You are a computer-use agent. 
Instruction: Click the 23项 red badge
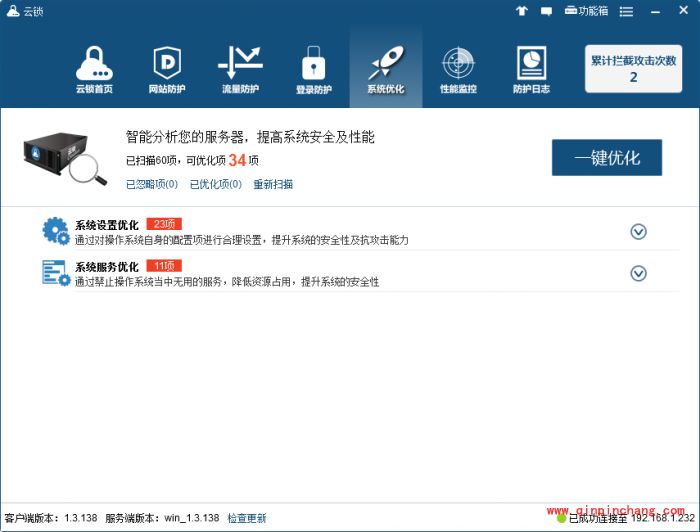[x=164, y=224]
